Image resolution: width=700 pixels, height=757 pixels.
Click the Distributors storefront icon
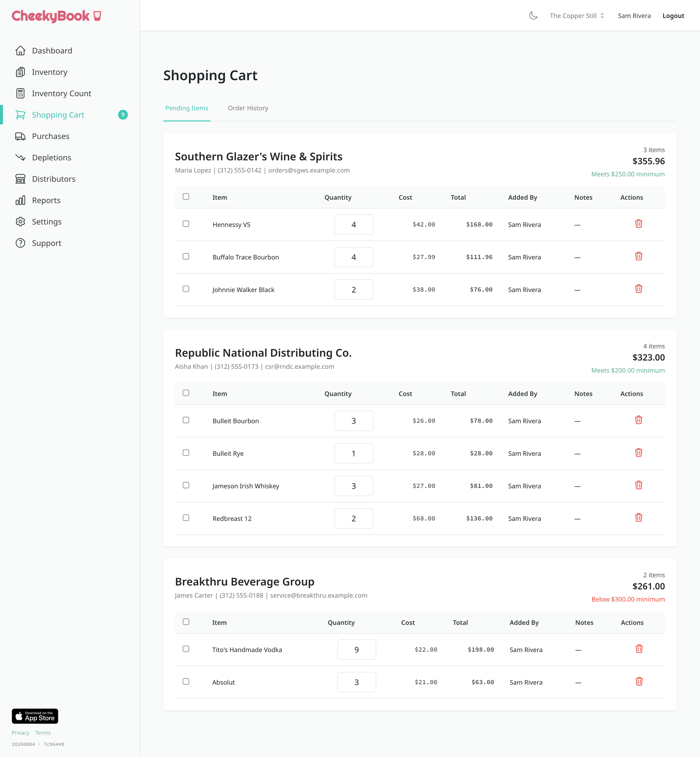click(x=20, y=179)
